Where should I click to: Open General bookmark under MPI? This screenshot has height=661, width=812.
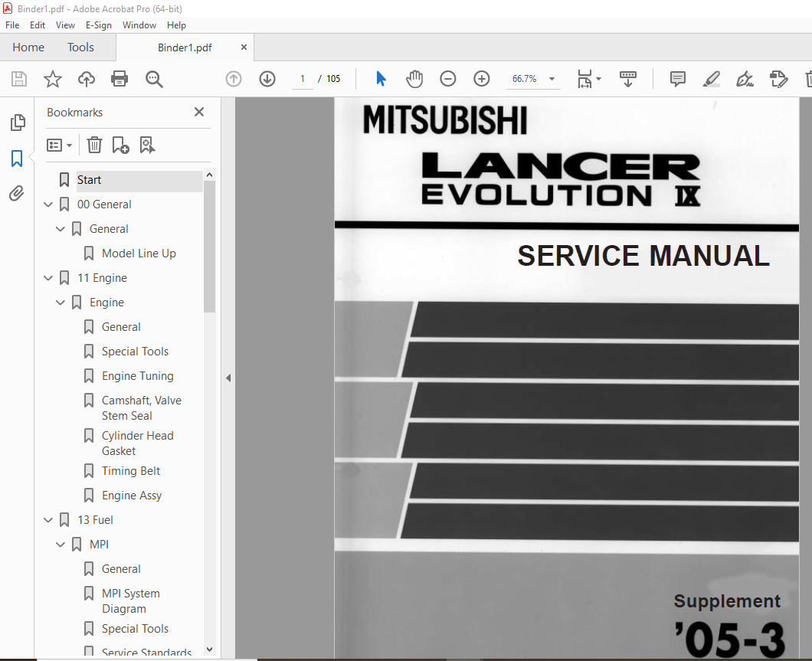coord(121,569)
